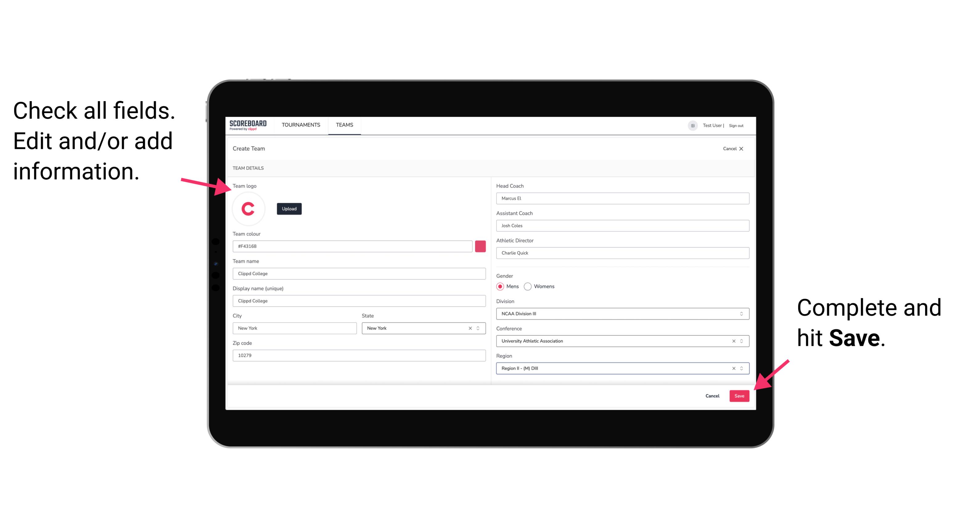The height and width of the screenshot is (527, 980).
Task: Click the Test User account icon
Action: pyautogui.click(x=689, y=125)
